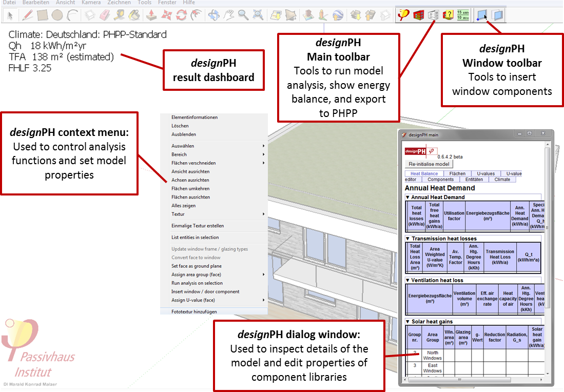
Task: Activate the Push/Pull tool
Action: click(x=151, y=15)
